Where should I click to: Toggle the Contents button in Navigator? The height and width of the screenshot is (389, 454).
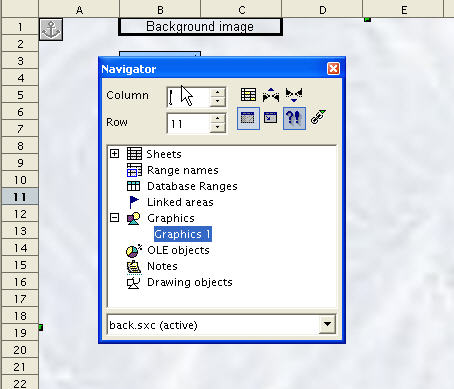pos(248,118)
